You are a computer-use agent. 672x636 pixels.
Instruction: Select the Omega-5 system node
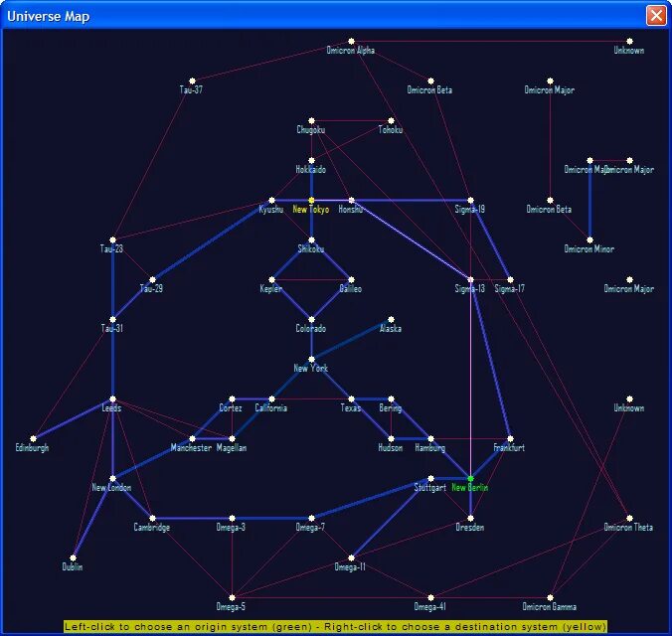pos(232,597)
